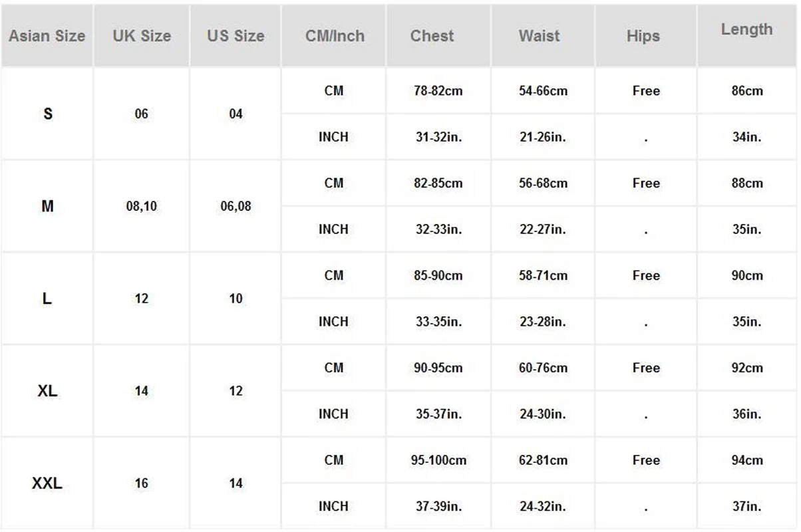
Task: Click the 06,08 US size cell
Action: click(236, 206)
